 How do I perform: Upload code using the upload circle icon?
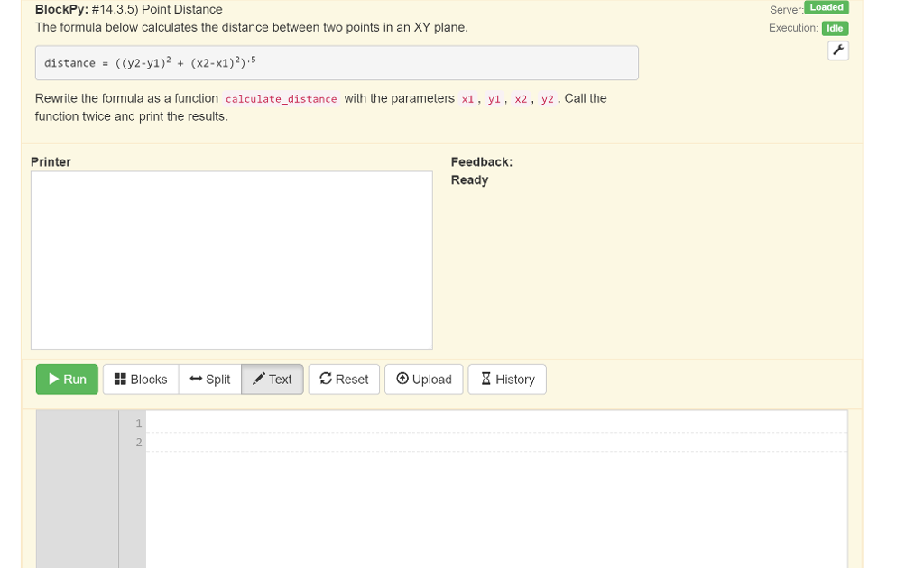(x=402, y=379)
